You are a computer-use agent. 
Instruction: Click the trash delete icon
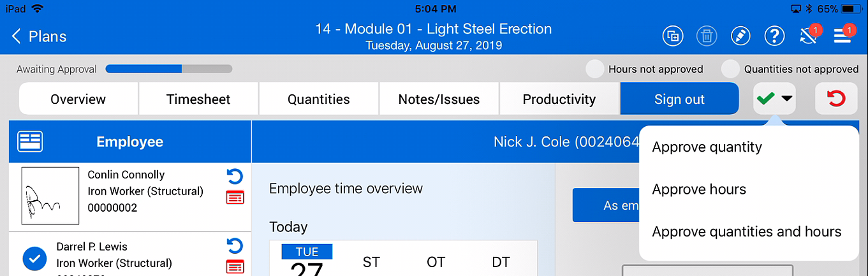click(707, 36)
